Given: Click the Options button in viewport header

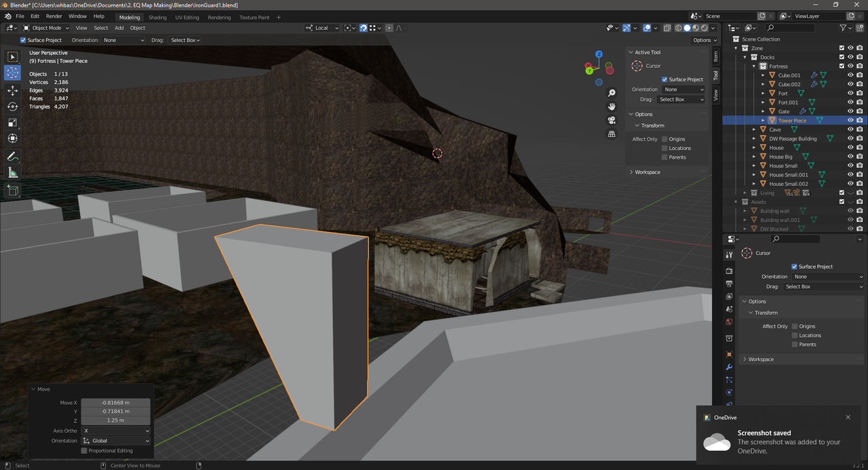Looking at the screenshot, I should tap(705, 40).
